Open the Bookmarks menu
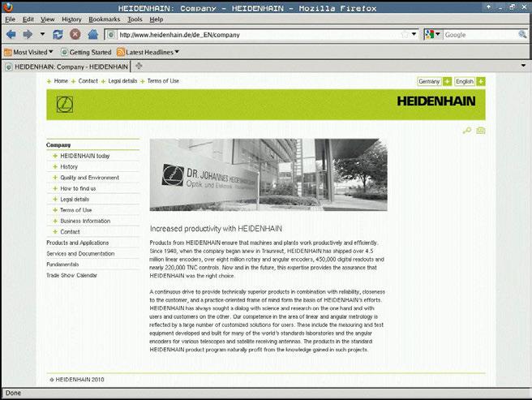The width and height of the screenshot is (532, 400). (x=104, y=19)
